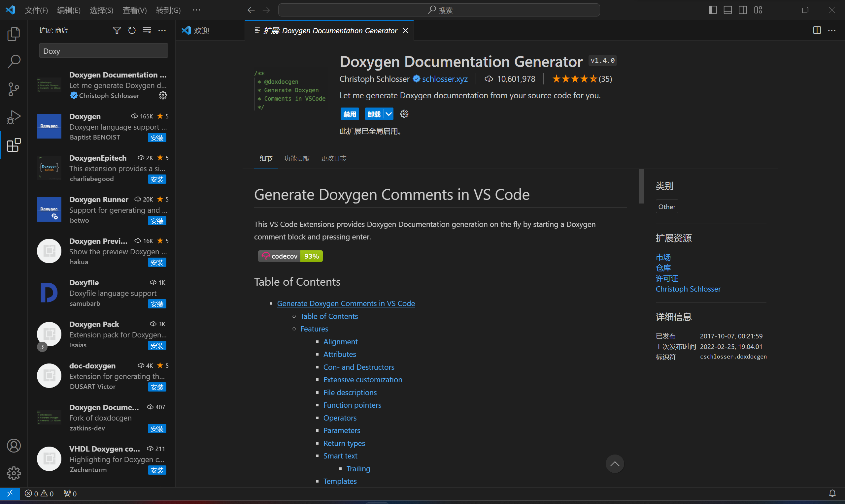Click the Other category tag
The width and height of the screenshot is (845, 504).
point(666,206)
